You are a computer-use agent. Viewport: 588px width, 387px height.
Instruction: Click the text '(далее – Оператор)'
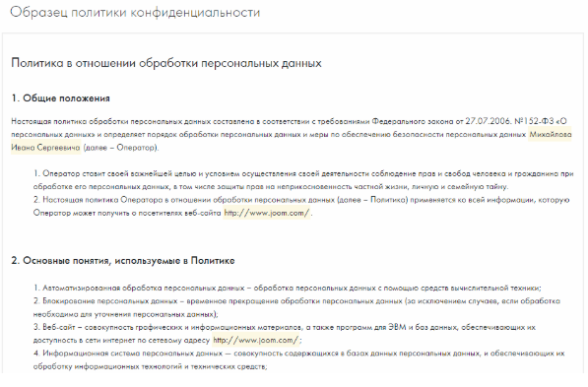(x=121, y=148)
